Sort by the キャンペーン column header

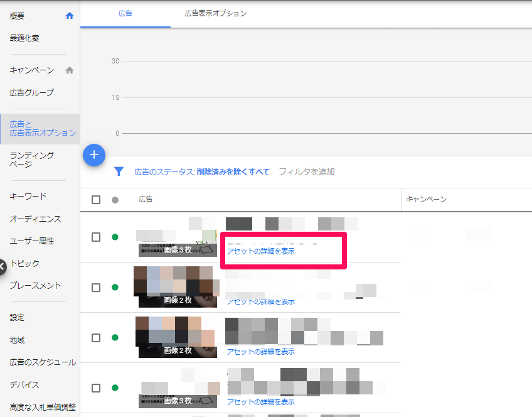tap(426, 199)
